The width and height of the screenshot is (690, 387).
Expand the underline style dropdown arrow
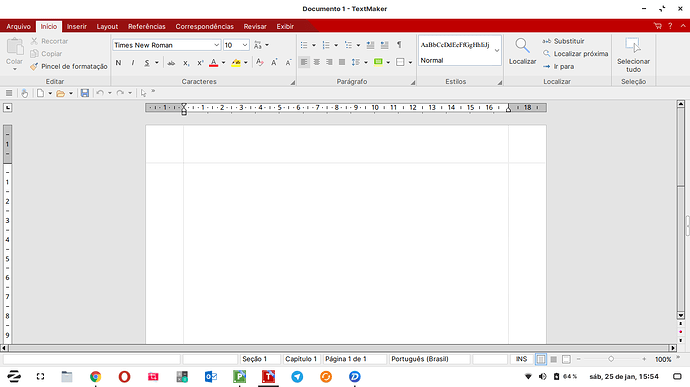point(157,63)
